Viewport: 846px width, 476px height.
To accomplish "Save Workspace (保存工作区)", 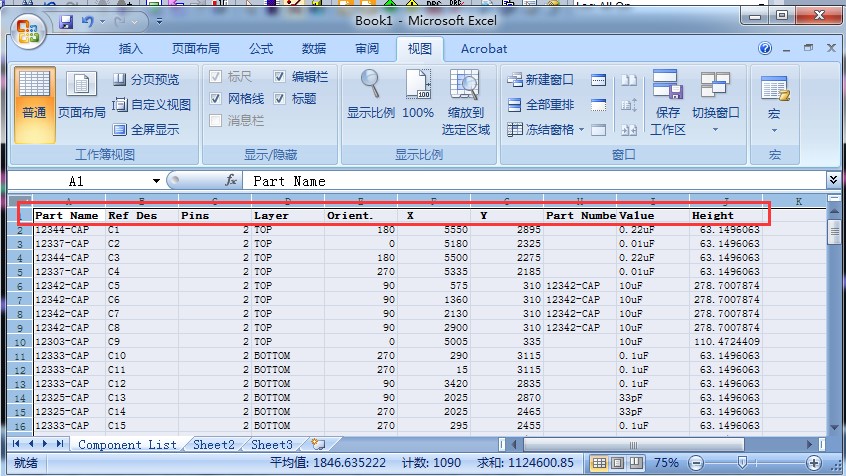I will tap(667, 103).
